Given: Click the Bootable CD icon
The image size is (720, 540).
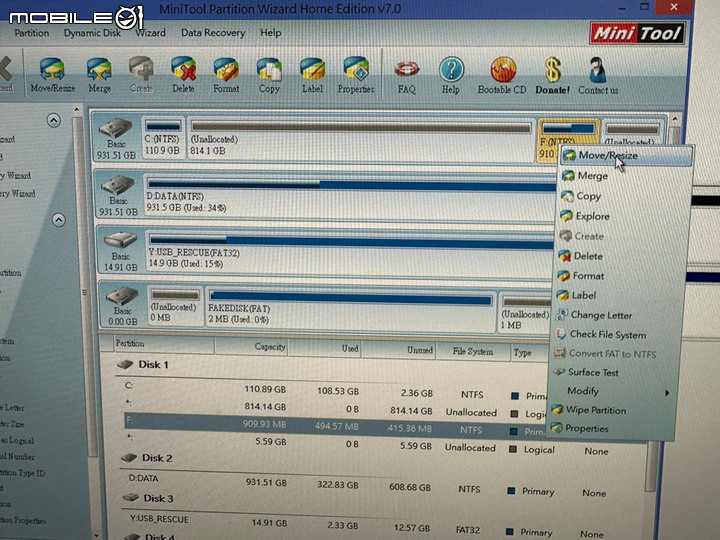Looking at the screenshot, I should [502, 76].
